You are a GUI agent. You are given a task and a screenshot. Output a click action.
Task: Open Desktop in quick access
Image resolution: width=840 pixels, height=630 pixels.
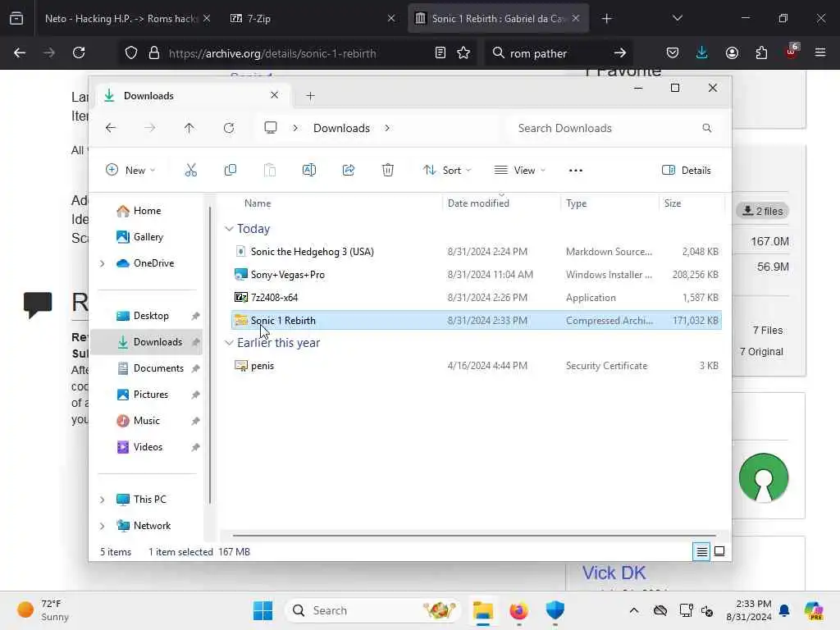coord(151,316)
